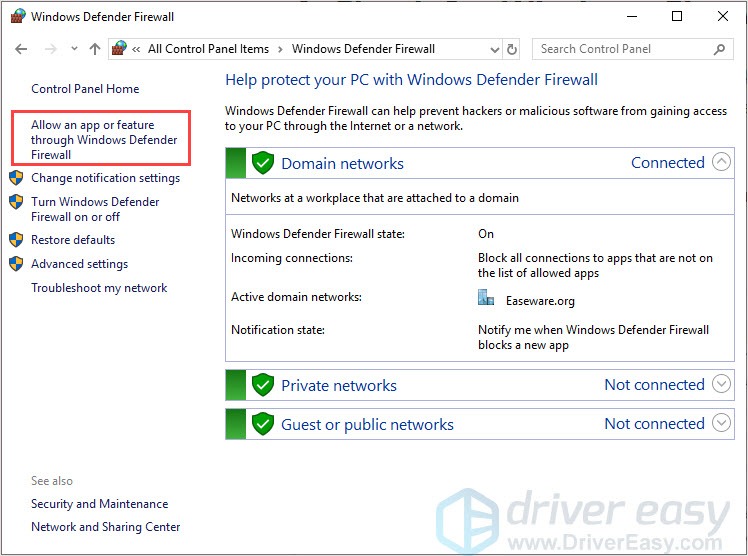Click Guest or public networks heading

tap(367, 424)
